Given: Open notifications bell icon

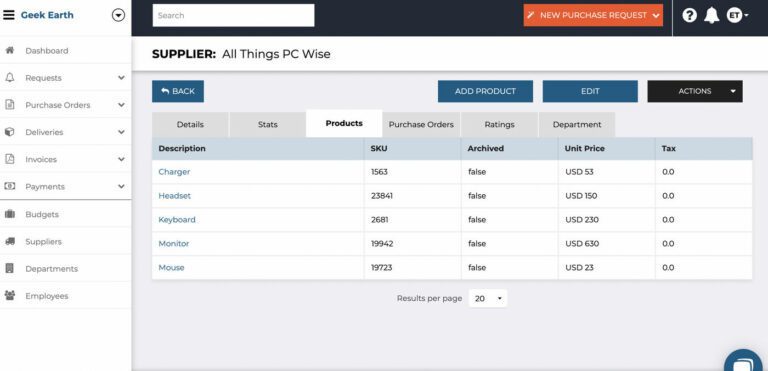Looking at the screenshot, I should click(x=712, y=16).
